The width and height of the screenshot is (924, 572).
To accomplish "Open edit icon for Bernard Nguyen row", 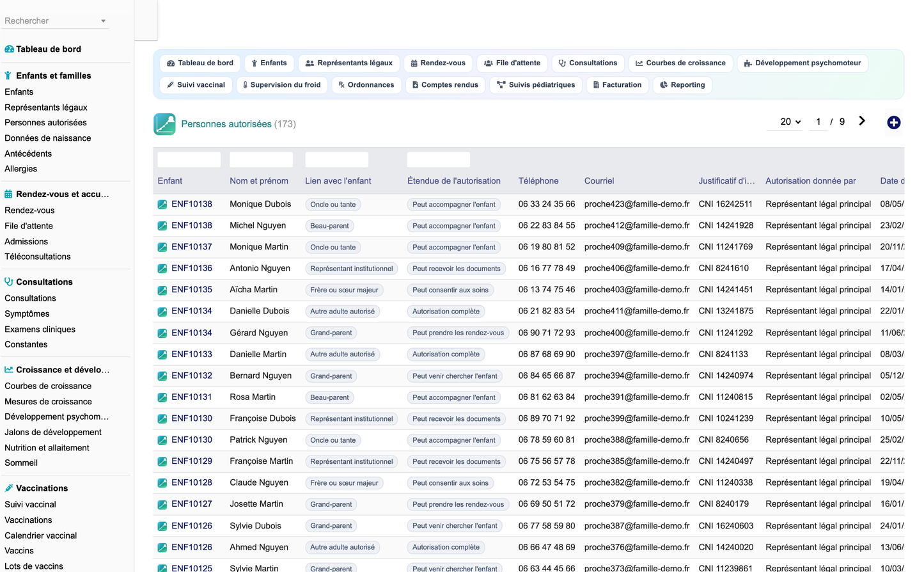I will pos(162,376).
